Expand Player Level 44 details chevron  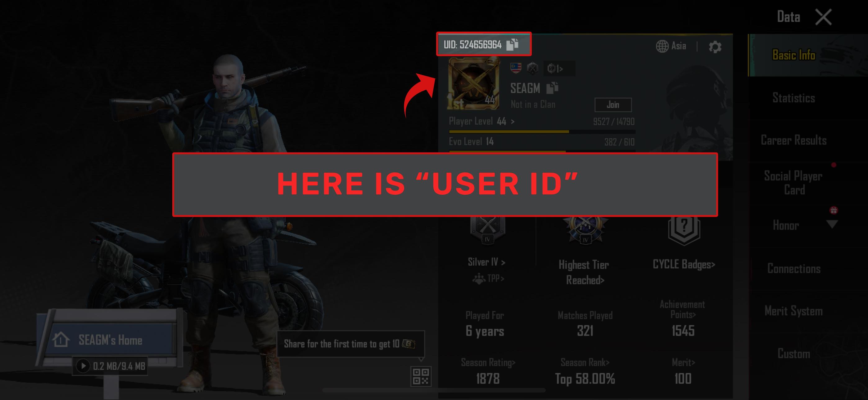tap(513, 122)
